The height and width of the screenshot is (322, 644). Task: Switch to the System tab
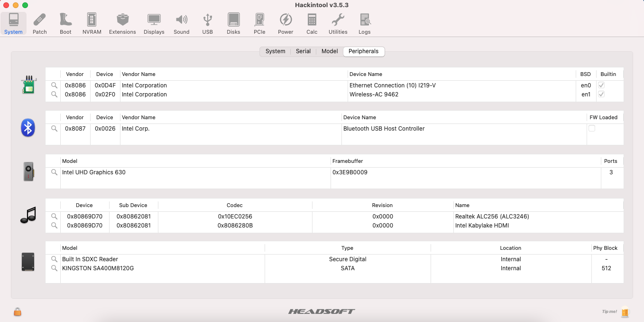(275, 51)
